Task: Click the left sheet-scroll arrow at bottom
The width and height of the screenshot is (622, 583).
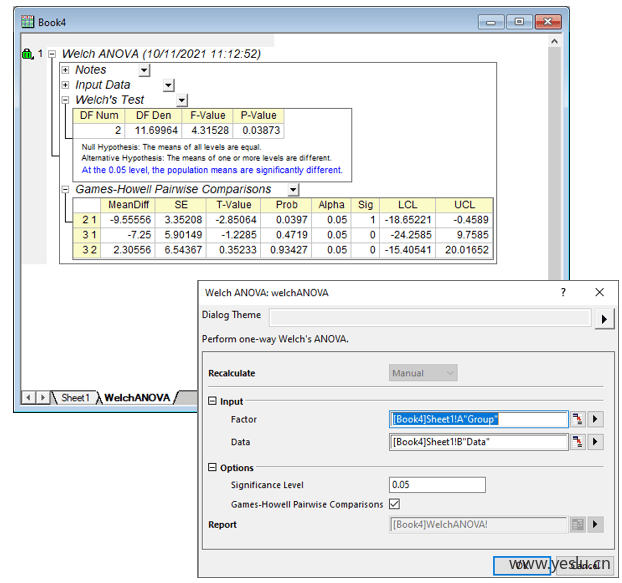Action: (x=29, y=397)
